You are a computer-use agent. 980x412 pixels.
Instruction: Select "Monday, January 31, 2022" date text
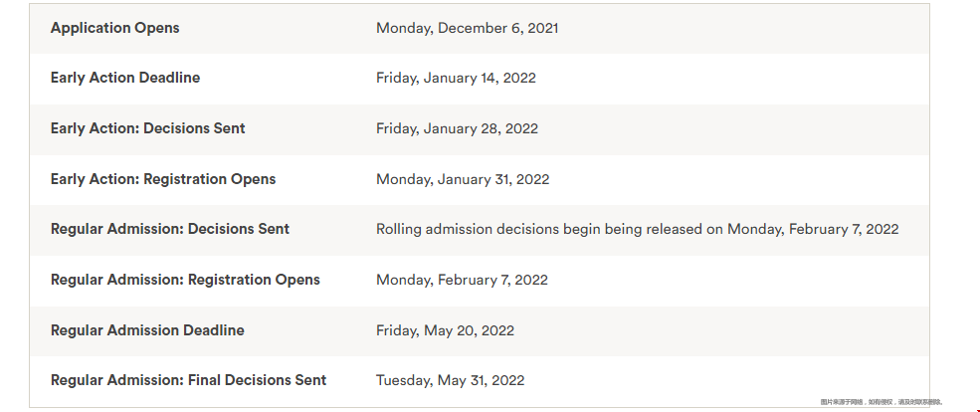point(463,179)
